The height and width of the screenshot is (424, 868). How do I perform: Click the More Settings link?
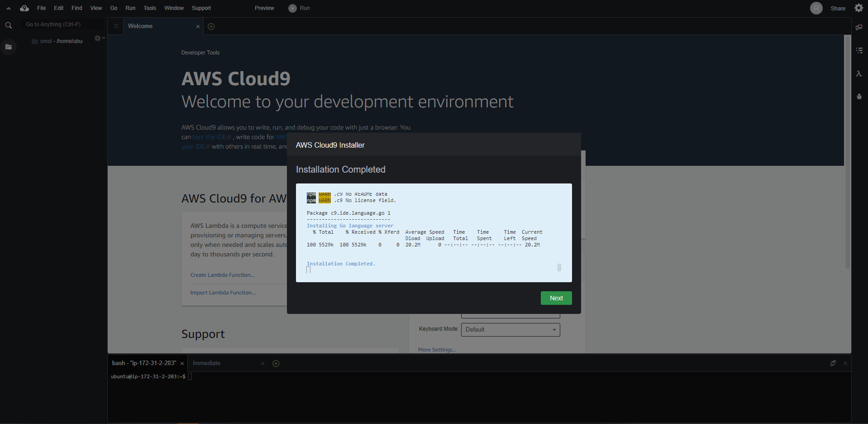tap(437, 350)
